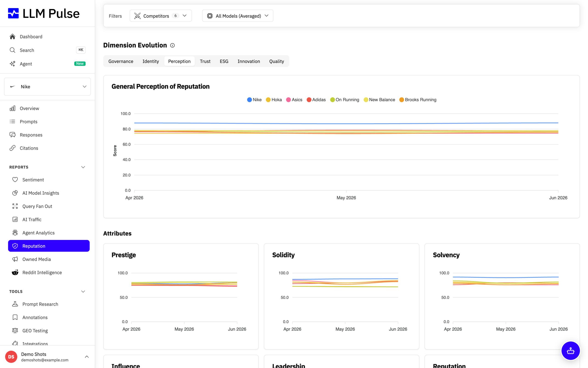Switch to the Trust tab
The width and height of the screenshot is (588, 368).
coord(205,61)
